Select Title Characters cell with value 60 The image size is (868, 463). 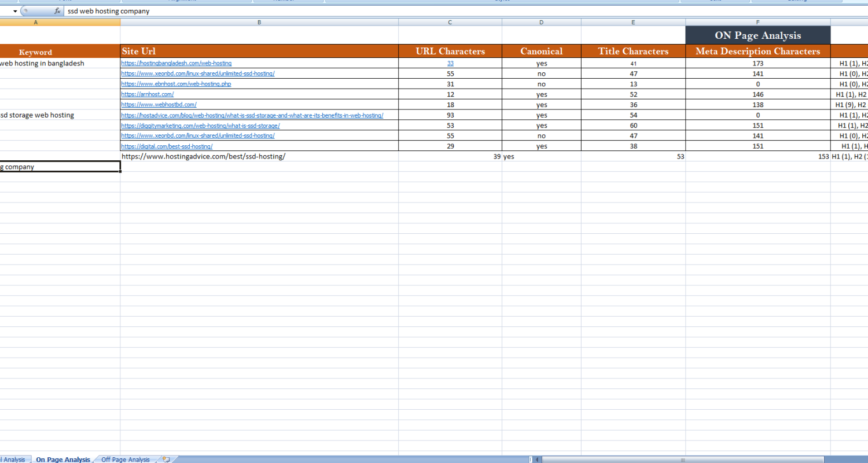(x=633, y=126)
